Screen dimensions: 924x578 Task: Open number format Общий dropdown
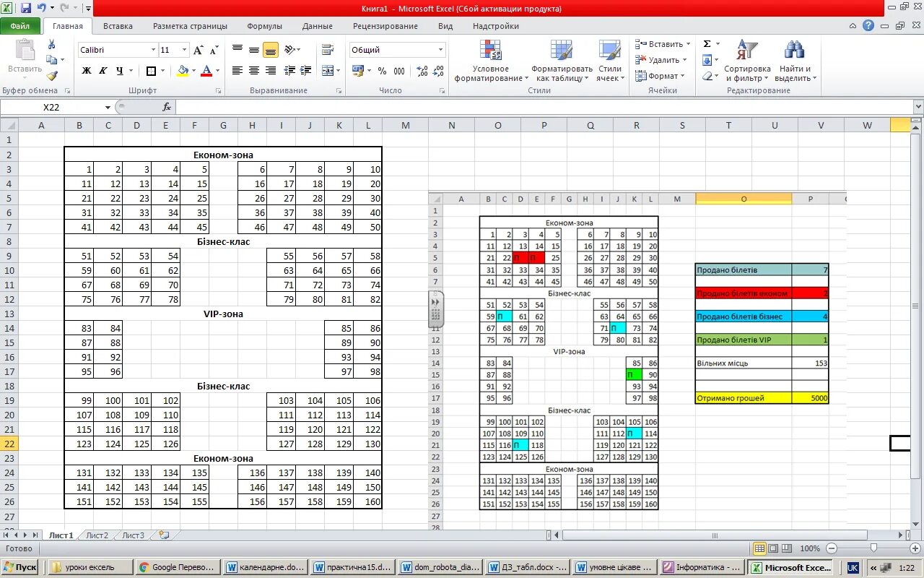click(x=440, y=50)
